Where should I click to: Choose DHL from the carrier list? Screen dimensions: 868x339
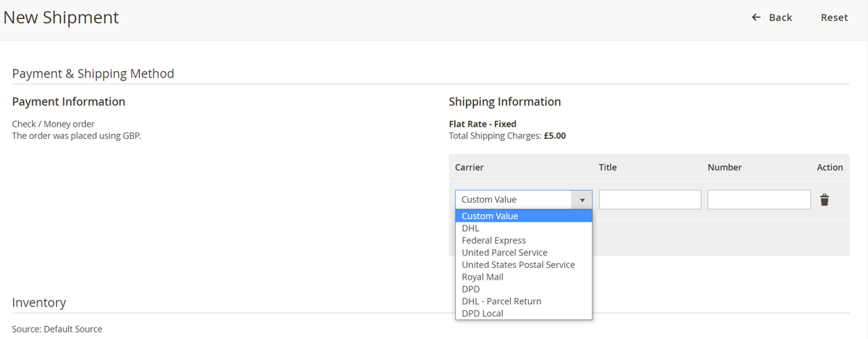470,228
